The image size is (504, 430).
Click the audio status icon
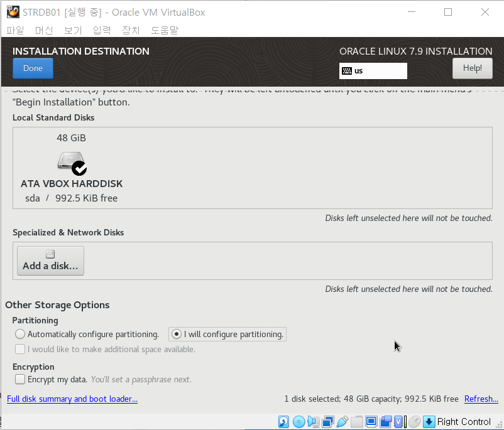point(314,422)
